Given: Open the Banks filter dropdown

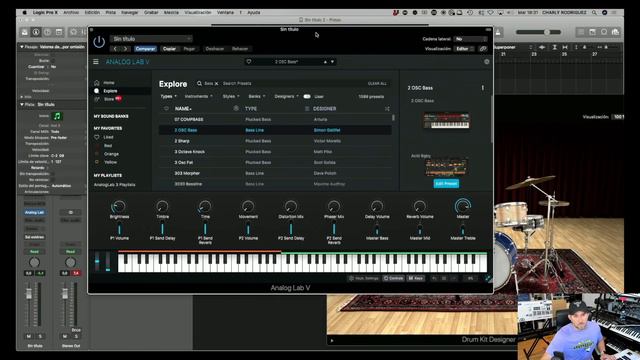Looking at the screenshot, I should [x=256, y=97].
